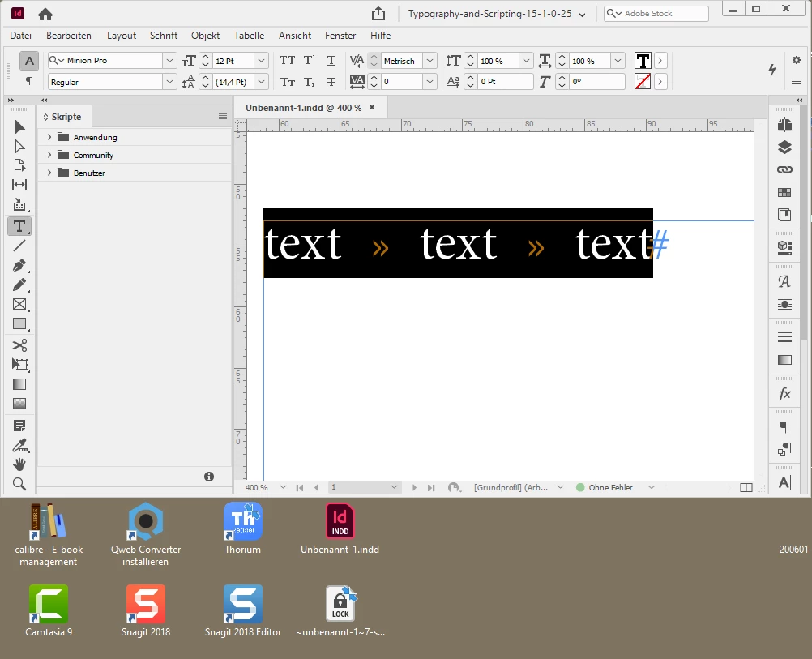This screenshot has height=659, width=812.
Task: Expand the Anwendung scripts folder
Action: tap(49, 137)
